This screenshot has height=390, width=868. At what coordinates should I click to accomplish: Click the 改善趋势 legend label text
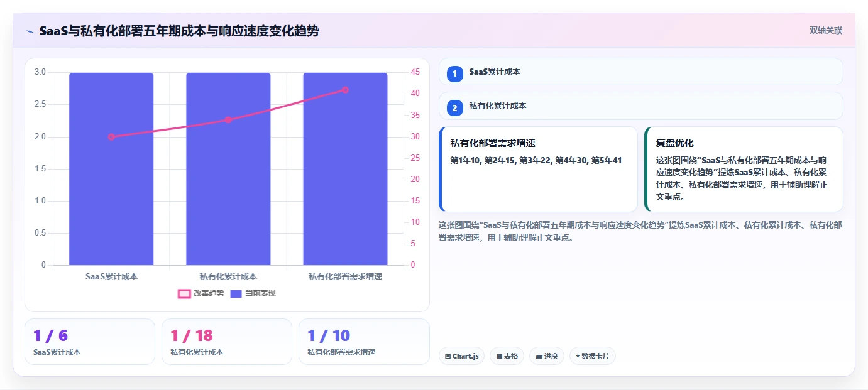209,293
